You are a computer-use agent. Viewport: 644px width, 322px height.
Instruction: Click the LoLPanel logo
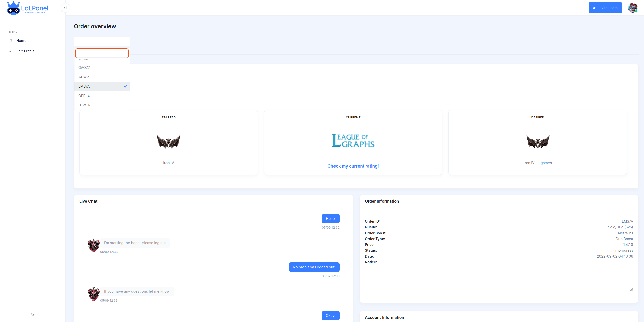[x=28, y=8]
